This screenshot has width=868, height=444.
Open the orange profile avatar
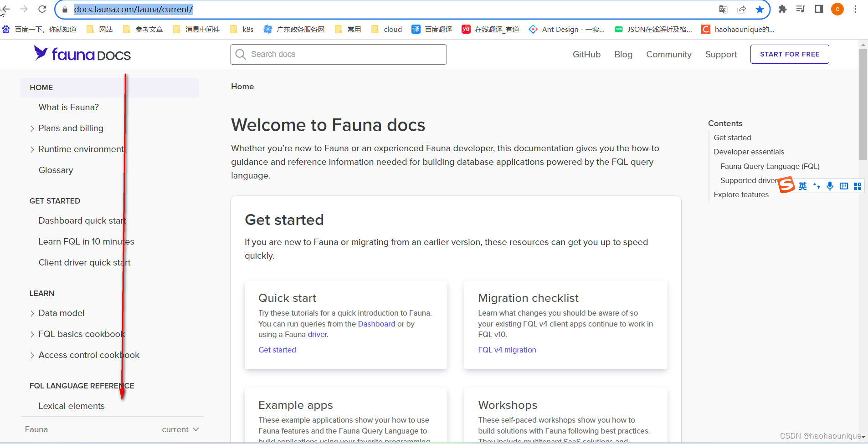coord(837,9)
